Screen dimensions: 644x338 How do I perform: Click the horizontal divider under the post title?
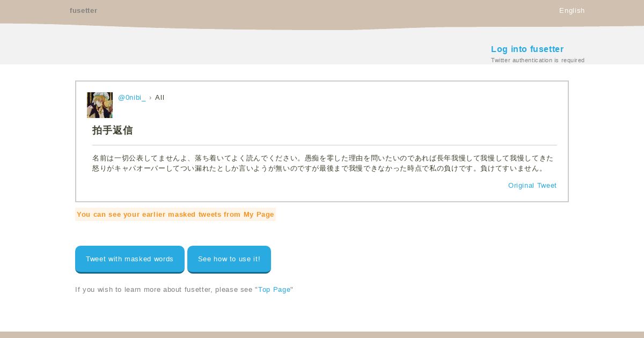click(324, 145)
